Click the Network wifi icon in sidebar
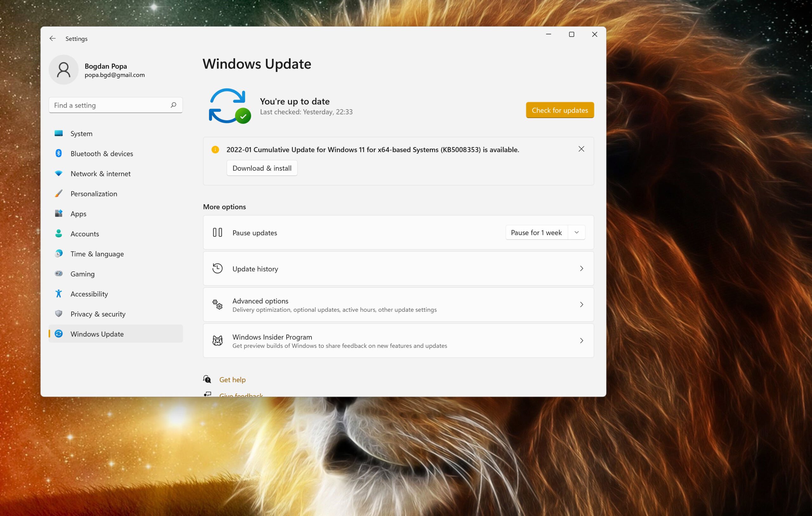Screen dimensions: 812x516 59,173
